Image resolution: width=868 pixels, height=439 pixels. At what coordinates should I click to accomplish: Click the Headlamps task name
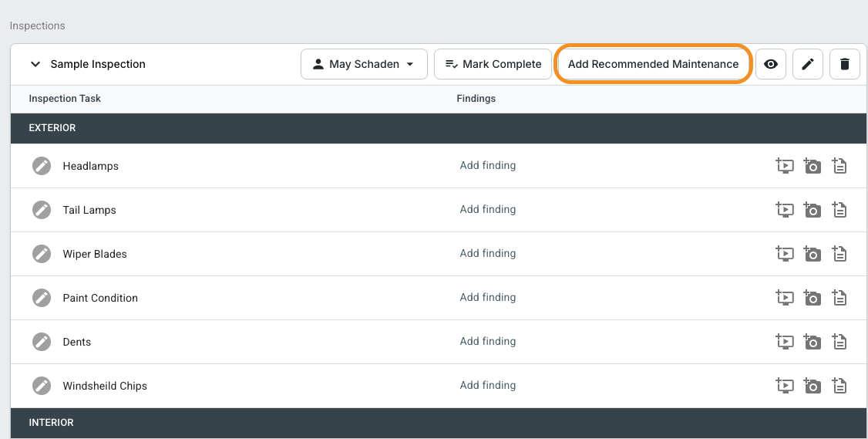tap(91, 167)
